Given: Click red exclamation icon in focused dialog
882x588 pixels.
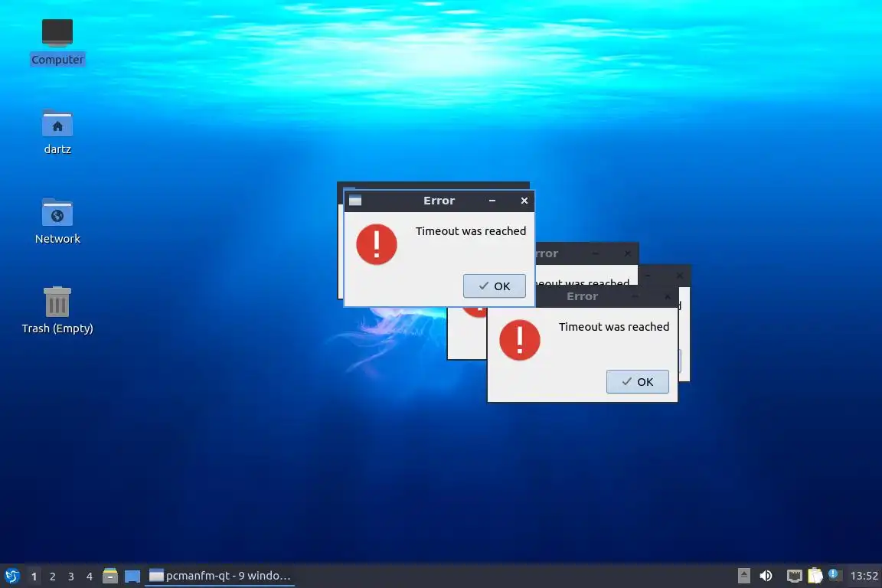Looking at the screenshot, I should click(377, 244).
